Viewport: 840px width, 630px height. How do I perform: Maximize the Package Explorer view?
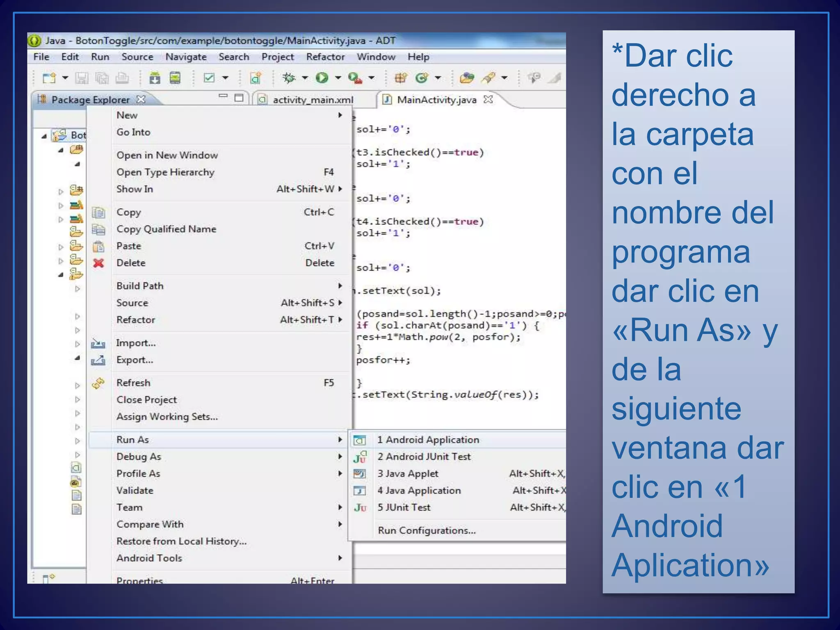239,98
